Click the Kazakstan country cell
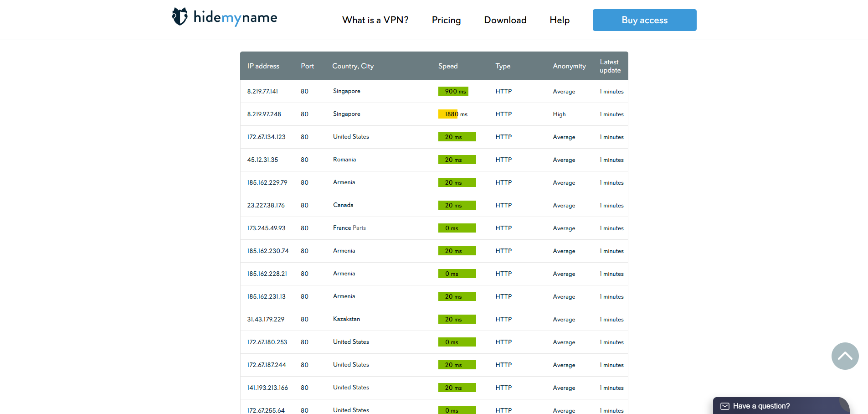The image size is (868, 414). (x=346, y=319)
